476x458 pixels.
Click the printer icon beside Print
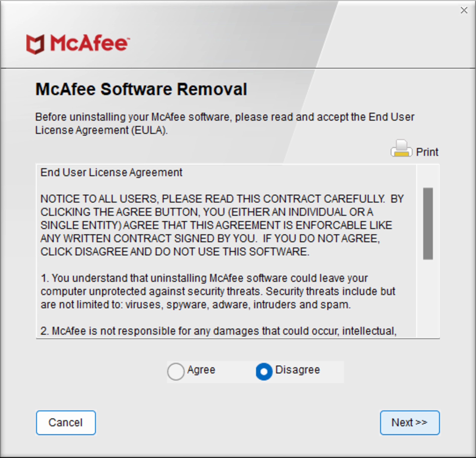click(x=401, y=149)
